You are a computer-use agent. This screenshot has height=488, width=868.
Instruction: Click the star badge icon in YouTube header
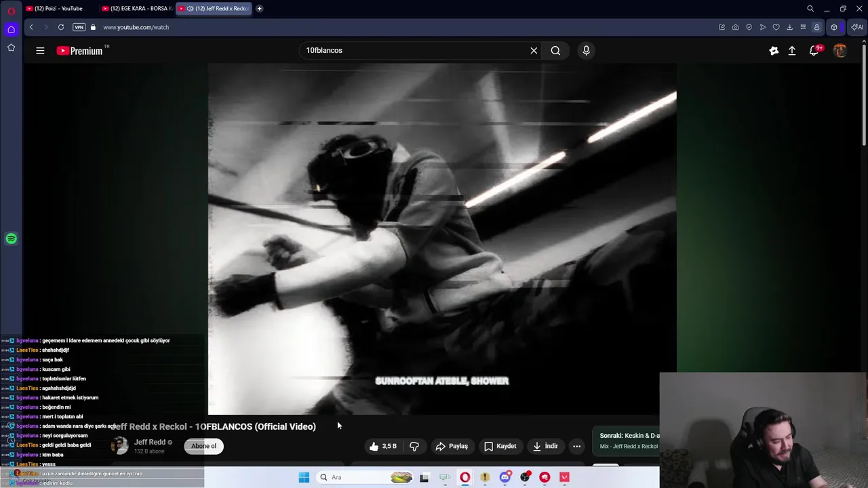click(x=774, y=50)
